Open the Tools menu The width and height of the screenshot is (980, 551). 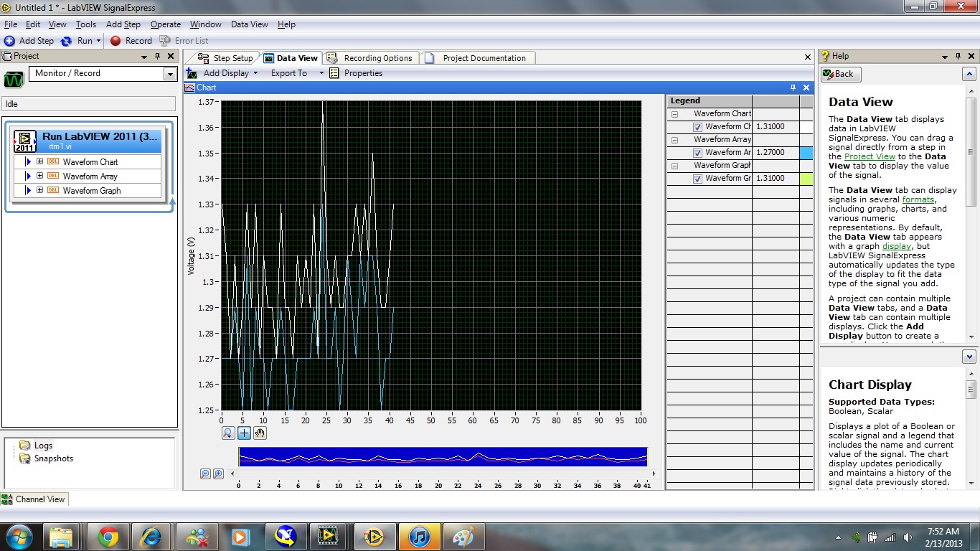tap(86, 24)
